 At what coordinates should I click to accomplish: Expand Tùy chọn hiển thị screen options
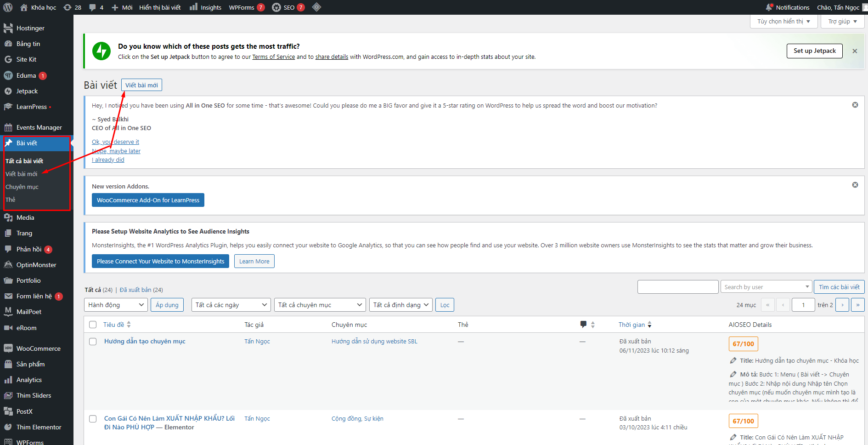[784, 21]
